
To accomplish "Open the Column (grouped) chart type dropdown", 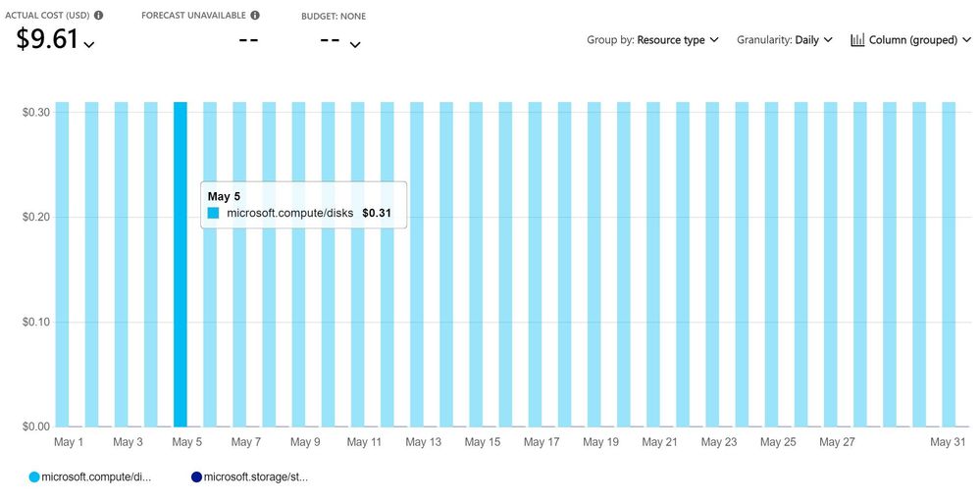I will click(x=911, y=40).
